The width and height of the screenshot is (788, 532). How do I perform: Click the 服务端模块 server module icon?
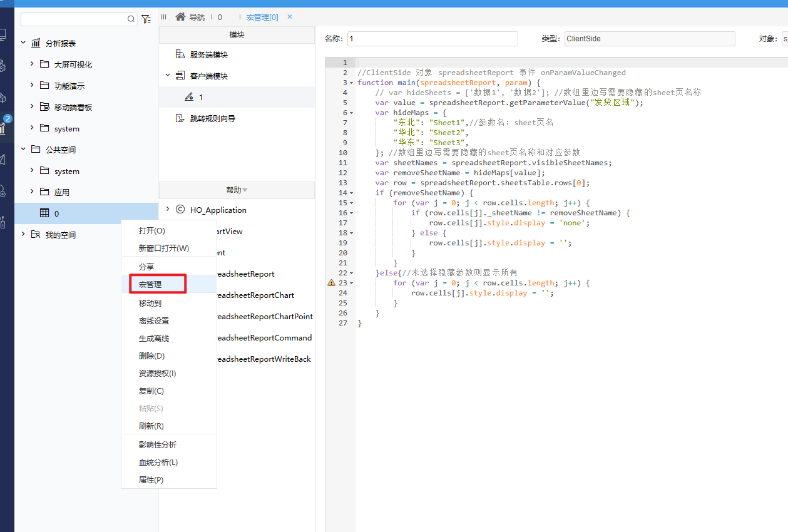coord(180,54)
